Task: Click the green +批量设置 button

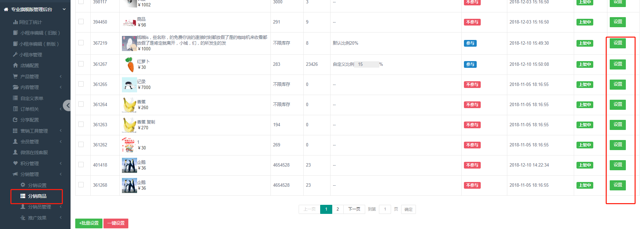Action: pyautogui.click(x=89, y=223)
